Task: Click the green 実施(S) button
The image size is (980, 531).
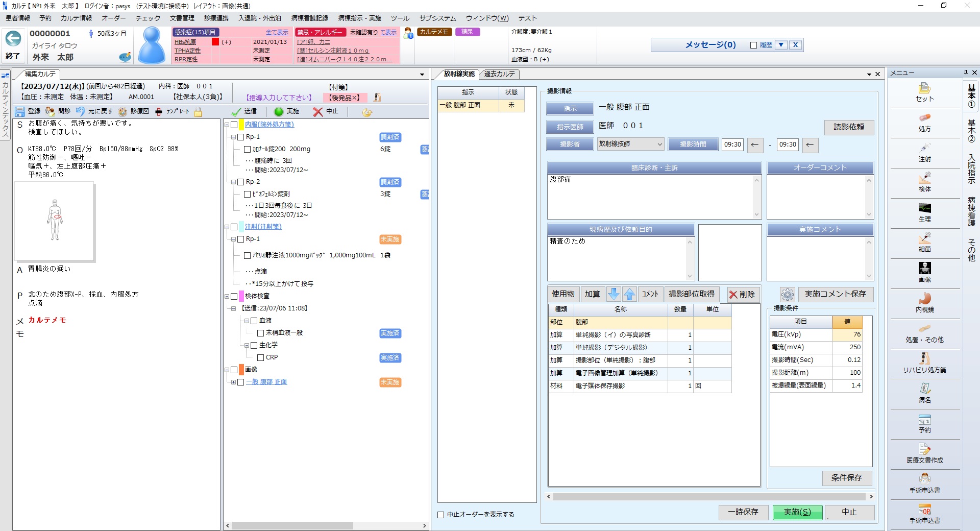Action: click(x=797, y=512)
